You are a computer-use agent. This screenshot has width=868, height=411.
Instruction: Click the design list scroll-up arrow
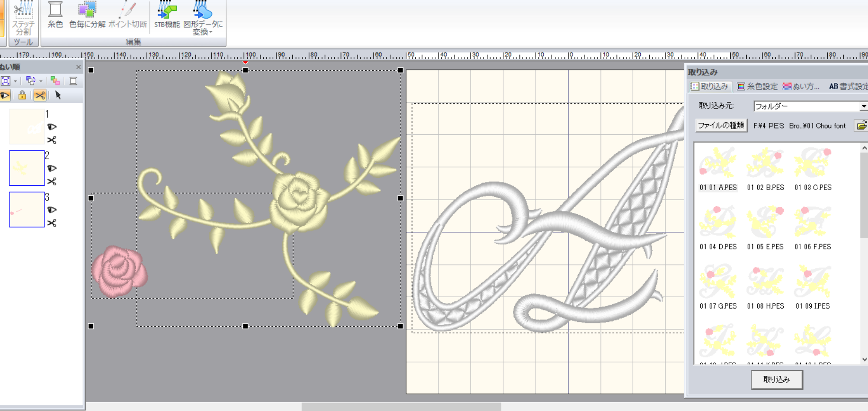864,148
